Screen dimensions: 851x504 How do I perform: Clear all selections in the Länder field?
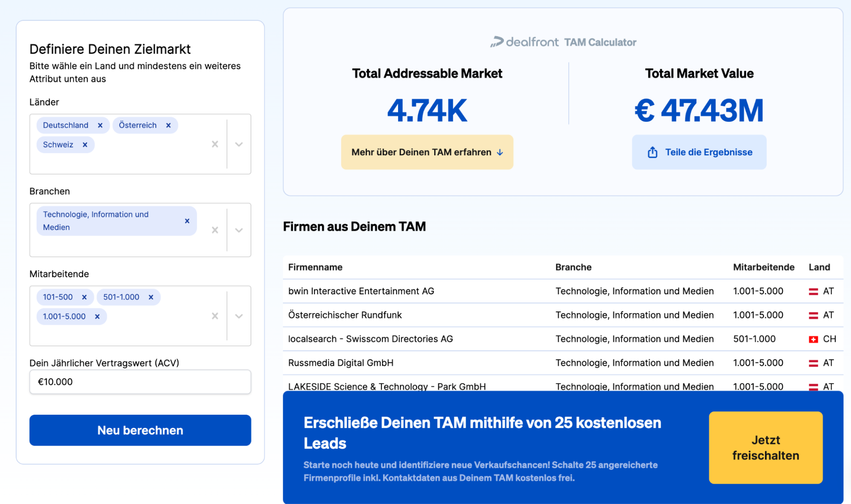215,144
